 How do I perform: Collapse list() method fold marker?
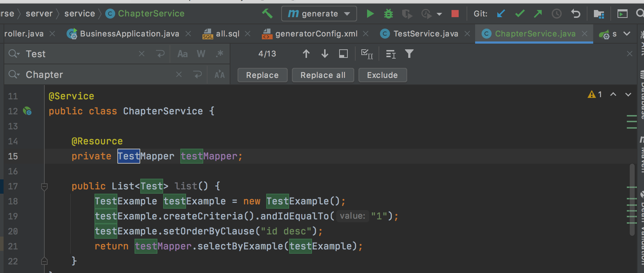(x=44, y=187)
